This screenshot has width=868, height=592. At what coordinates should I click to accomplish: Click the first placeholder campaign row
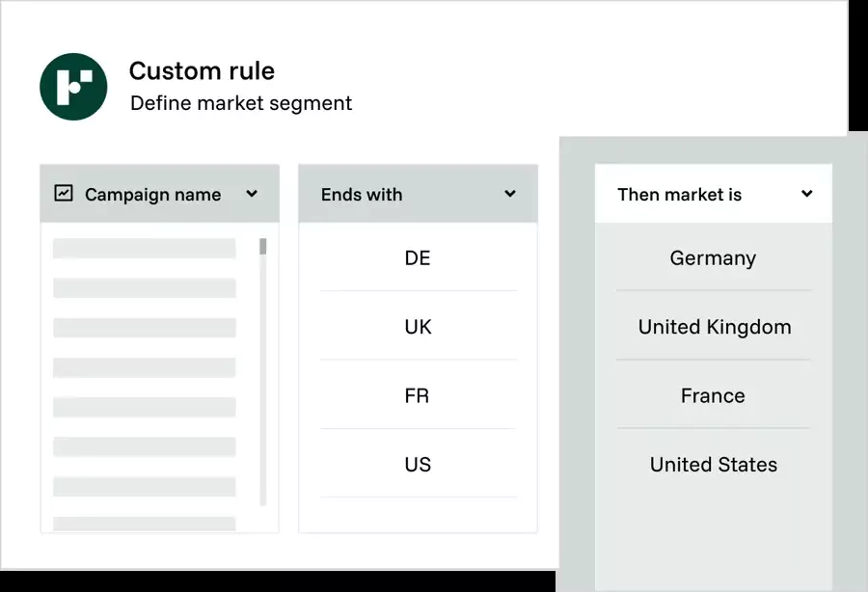[x=143, y=248]
